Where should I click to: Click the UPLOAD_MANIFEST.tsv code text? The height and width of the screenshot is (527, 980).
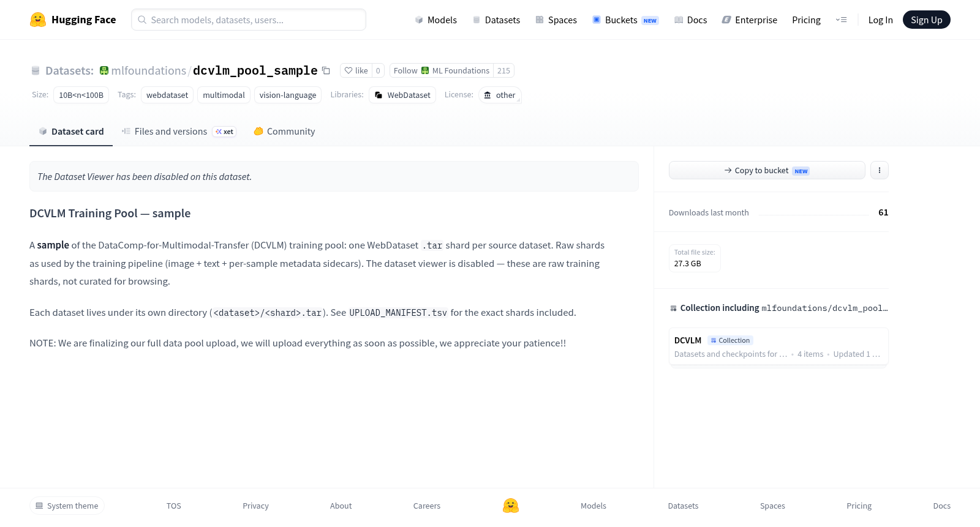click(398, 313)
